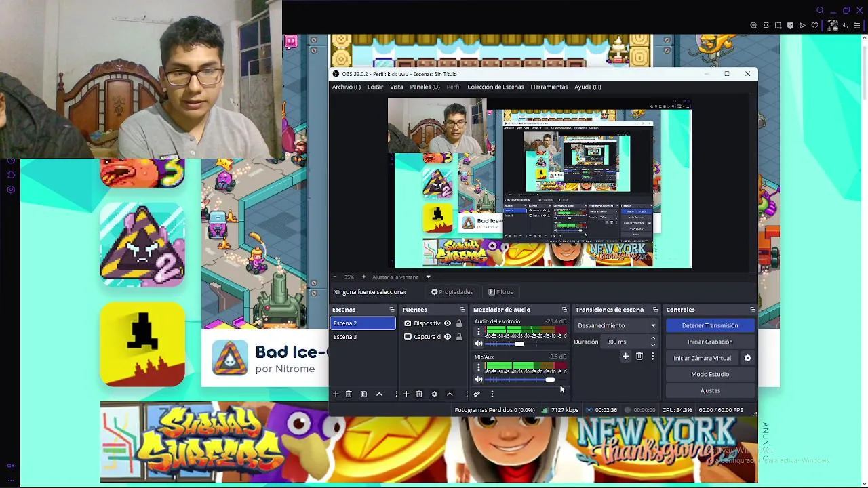The image size is (868, 488).
Task: Undock the Escenas panel icon
Action: tap(391, 310)
